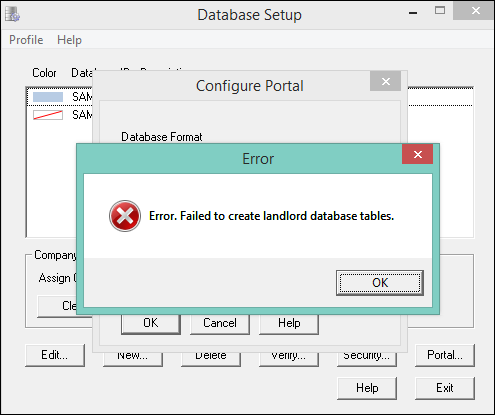Click the Database Format label
This screenshot has width=495, height=415.
[162, 137]
